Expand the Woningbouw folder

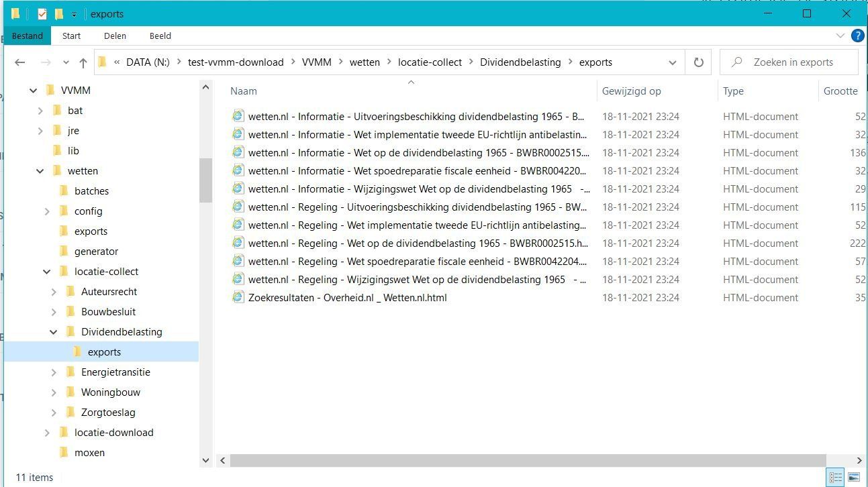coord(54,392)
